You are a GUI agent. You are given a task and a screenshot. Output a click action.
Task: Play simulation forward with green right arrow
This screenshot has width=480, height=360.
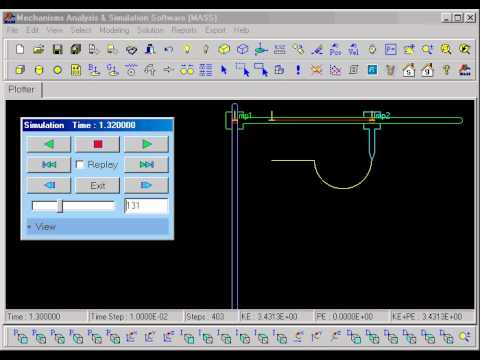[146, 144]
